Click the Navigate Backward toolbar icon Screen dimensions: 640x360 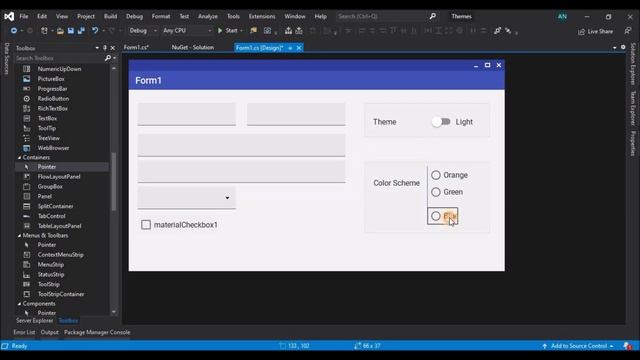click(x=13, y=31)
